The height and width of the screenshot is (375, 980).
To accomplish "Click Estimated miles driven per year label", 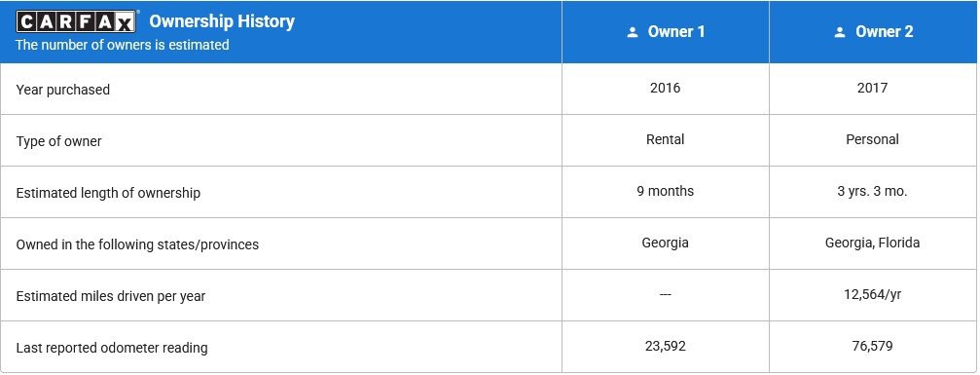I will coord(111,296).
